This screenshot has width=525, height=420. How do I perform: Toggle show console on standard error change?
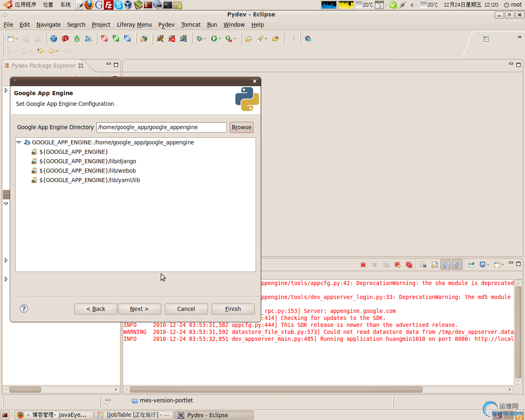pyautogui.click(x=457, y=265)
